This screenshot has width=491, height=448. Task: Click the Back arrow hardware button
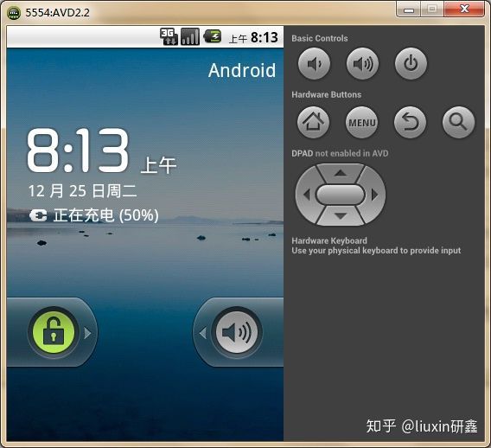[411, 122]
